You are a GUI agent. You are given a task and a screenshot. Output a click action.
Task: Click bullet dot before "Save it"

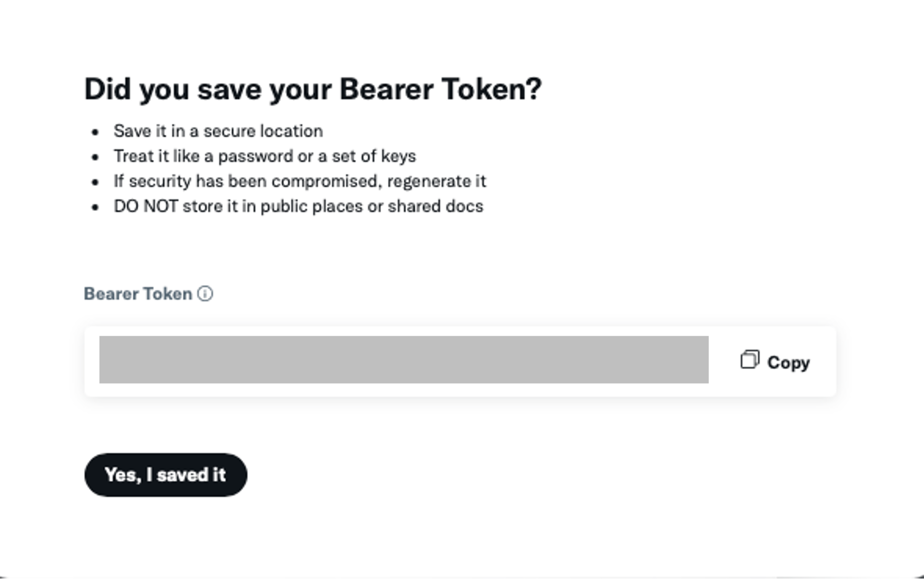pos(95,133)
